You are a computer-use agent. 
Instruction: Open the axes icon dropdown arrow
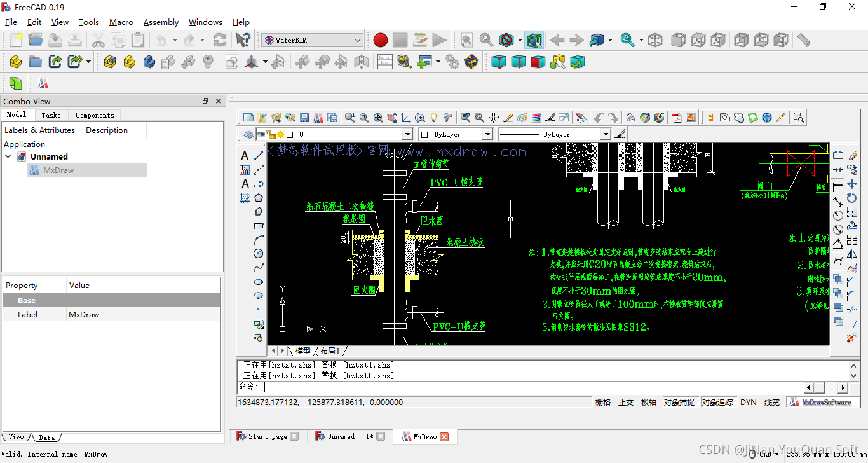[x=265, y=62]
